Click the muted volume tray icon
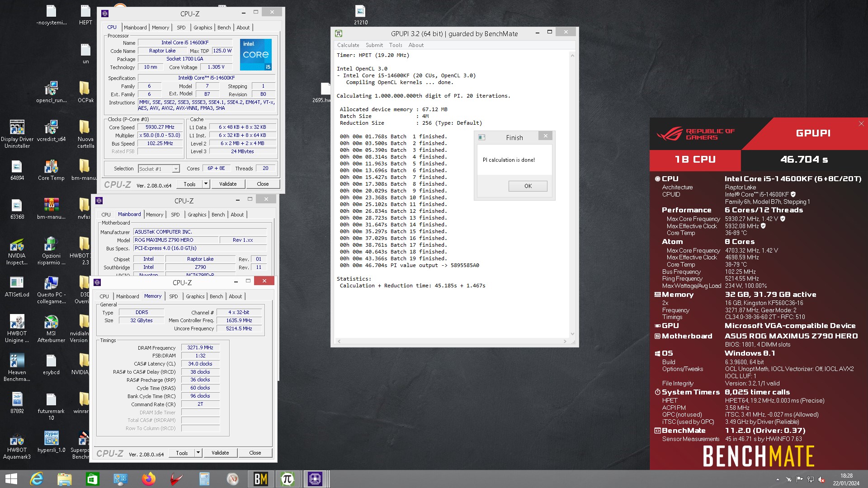 (x=821, y=479)
